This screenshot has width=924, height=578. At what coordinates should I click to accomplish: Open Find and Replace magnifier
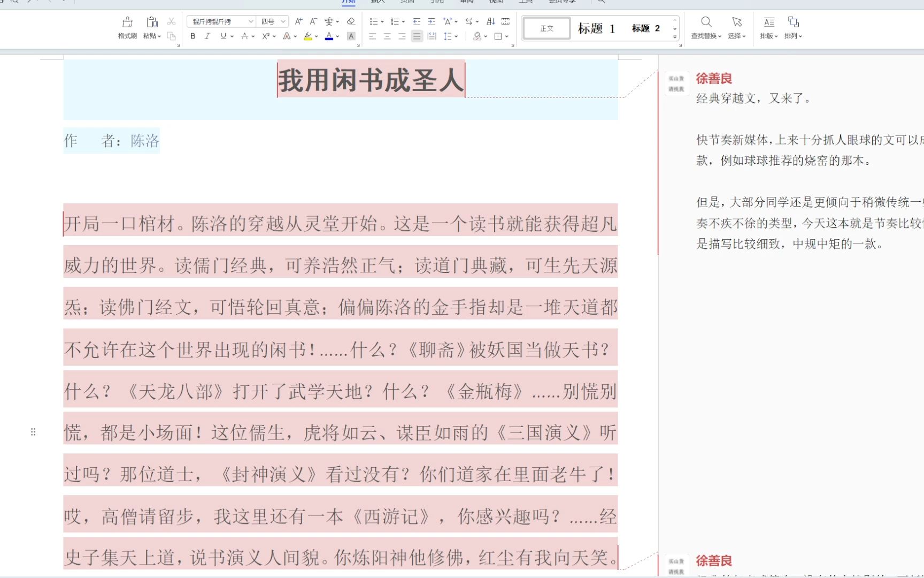706,22
